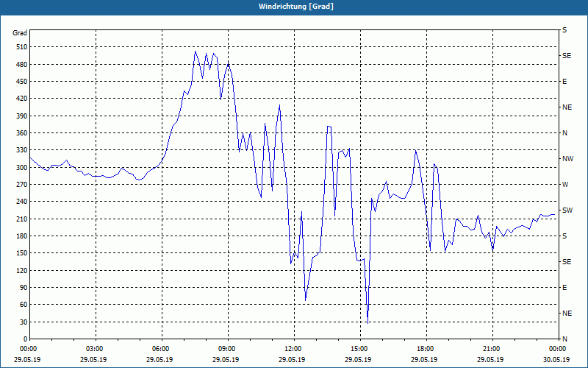Click the 30.05.19 date label

click(556, 359)
